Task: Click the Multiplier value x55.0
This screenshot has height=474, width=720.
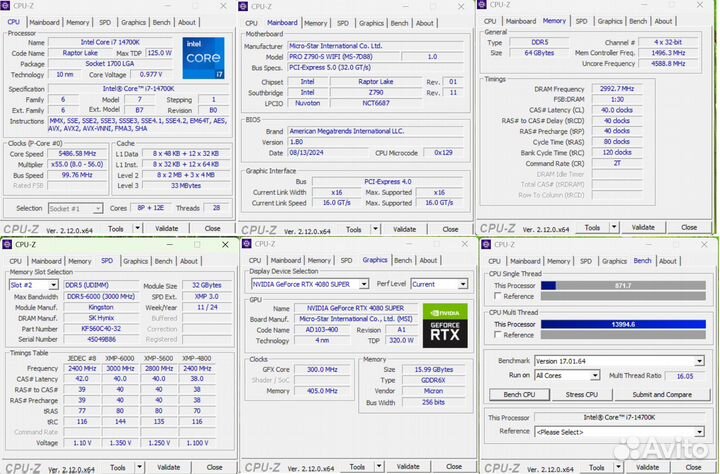Action: point(77,164)
